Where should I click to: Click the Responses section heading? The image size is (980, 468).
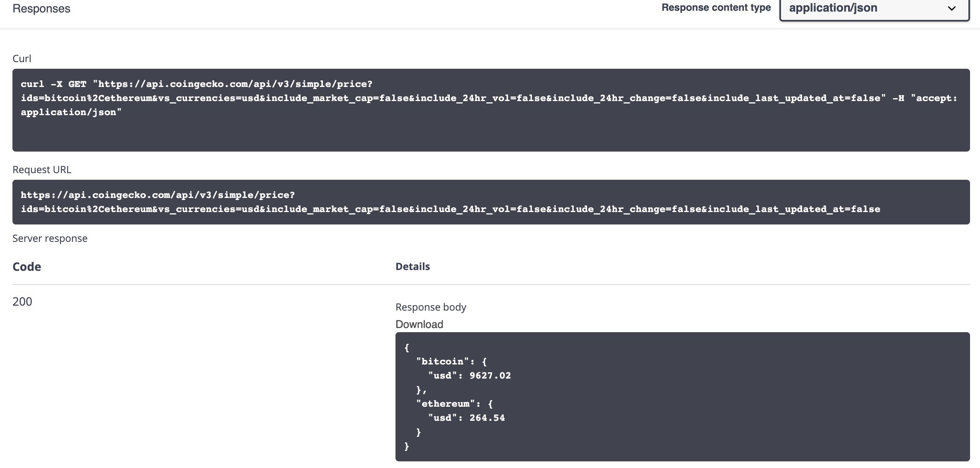(41, 8)
